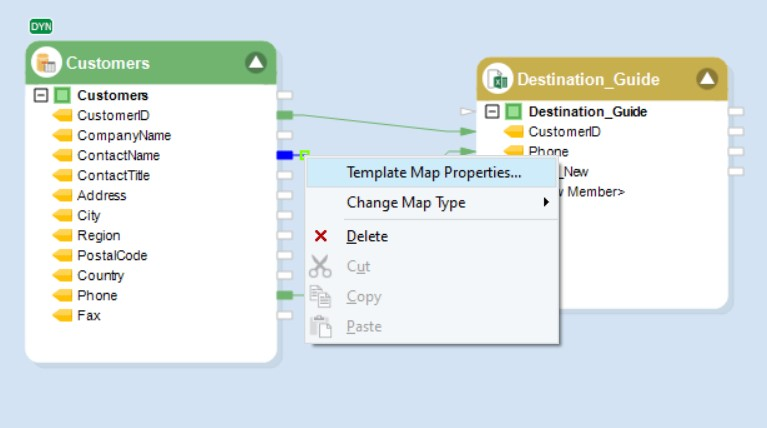The width and height of the screenshot is (767, 428).
Task: Click the Destination_Guide Excel object icon
Action: [x=497, y=79]
